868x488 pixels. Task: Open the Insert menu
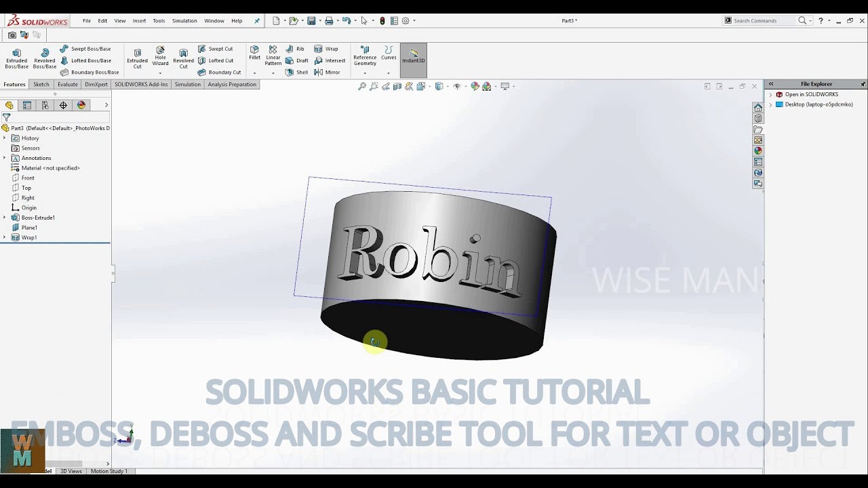[139, 21]
